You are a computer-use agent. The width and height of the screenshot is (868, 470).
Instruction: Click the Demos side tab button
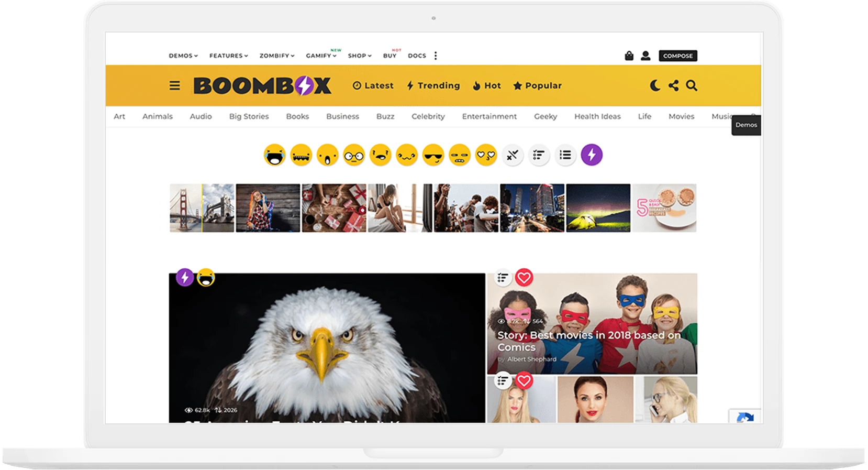point(746,125)
